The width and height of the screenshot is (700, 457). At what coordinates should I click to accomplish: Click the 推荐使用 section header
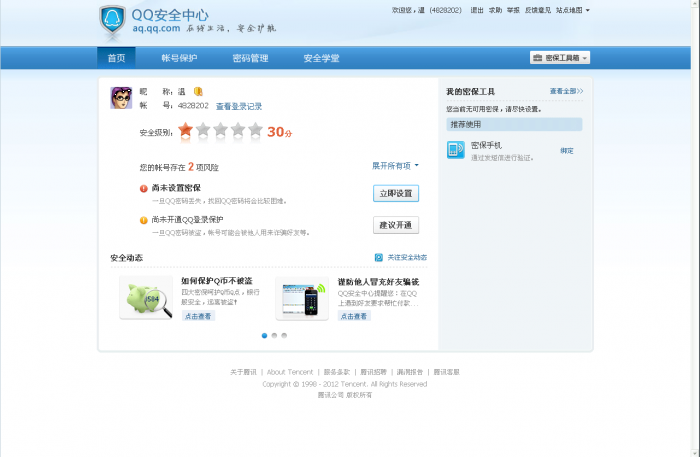pos(514,125)
